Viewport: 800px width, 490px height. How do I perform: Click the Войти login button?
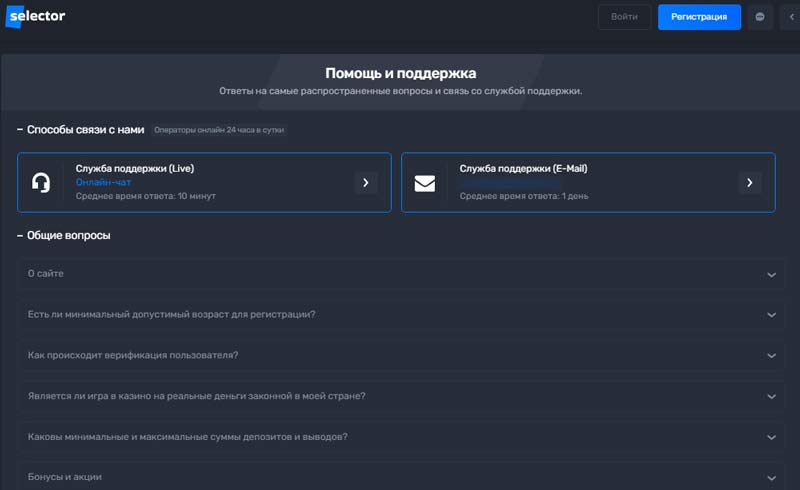click(x=624, y=17)
